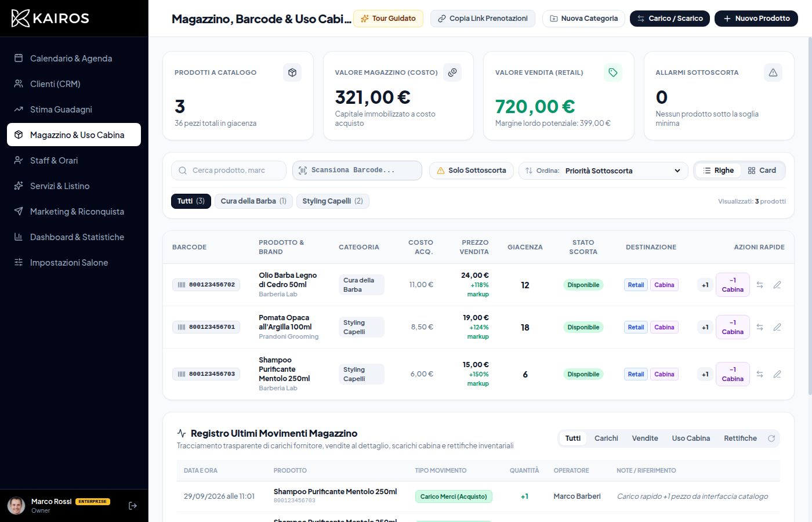Click the Enterprise plan badge
This screenshot has width=812, height=522.
tap(93, 502)
